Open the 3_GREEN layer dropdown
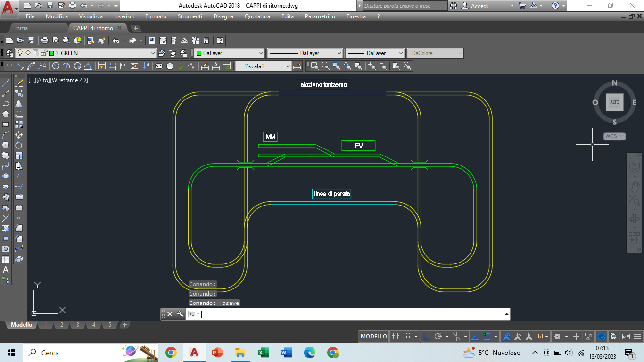644x362 pixels. pyautogui.click(x=152, y=53)
